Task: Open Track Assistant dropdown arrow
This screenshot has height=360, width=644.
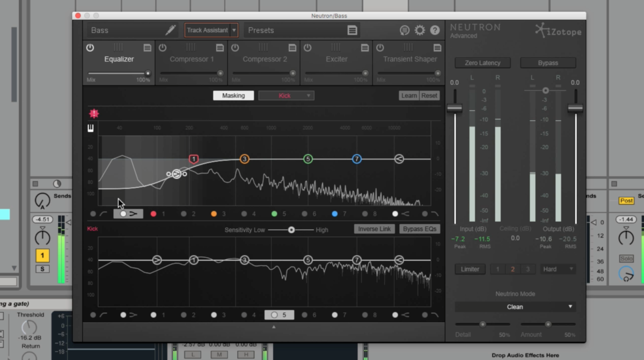Action: 234,31
